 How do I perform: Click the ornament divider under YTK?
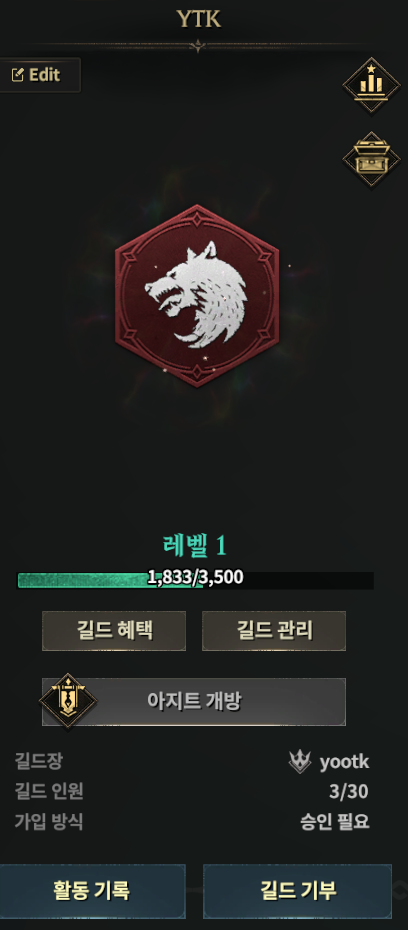196,45
